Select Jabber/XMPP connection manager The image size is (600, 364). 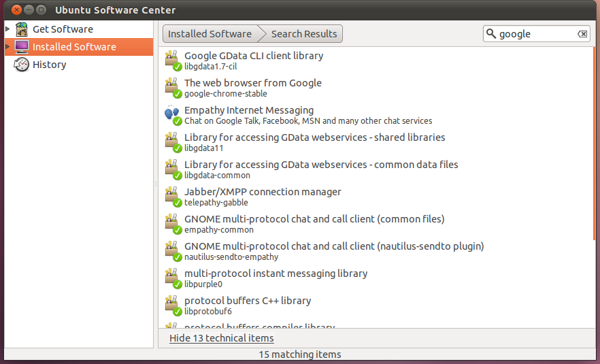263,192
